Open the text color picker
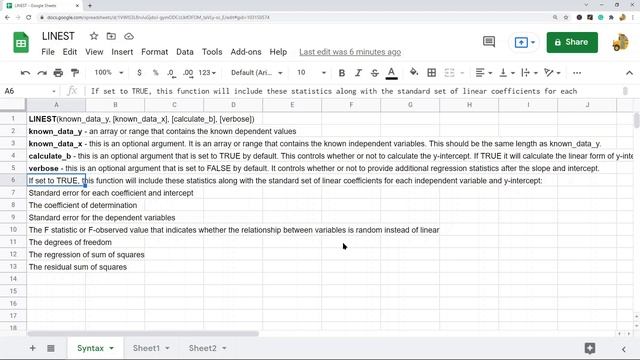The height and width of the screenshot is (360, 640). [x=391, y=73]
